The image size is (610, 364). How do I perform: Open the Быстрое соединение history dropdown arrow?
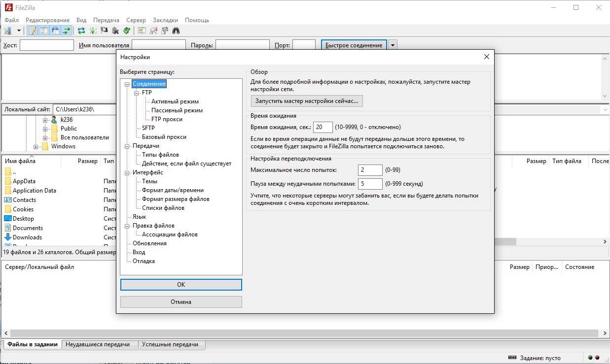tap(393, 45)
